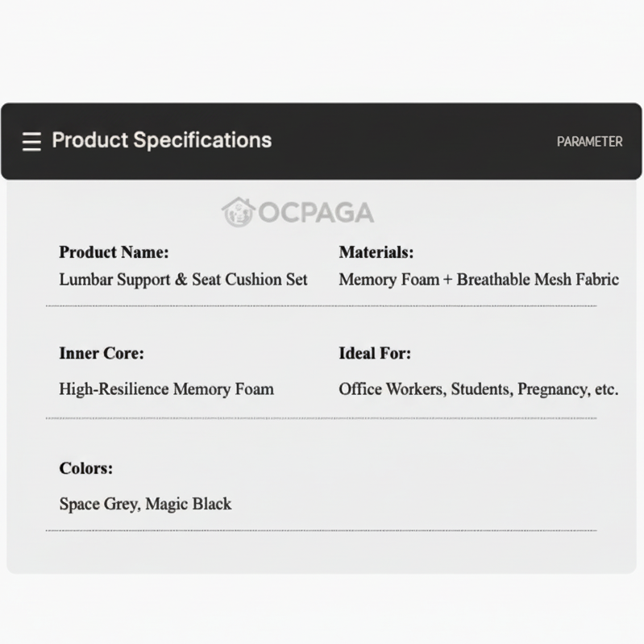
Task: Click the Inner Core label
Action: coord(102,353)
